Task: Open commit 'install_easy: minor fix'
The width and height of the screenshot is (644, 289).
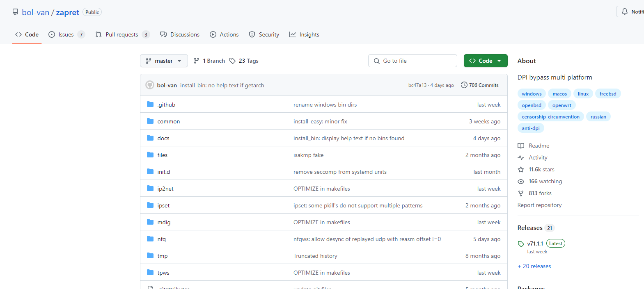Action: pos(320,121)
